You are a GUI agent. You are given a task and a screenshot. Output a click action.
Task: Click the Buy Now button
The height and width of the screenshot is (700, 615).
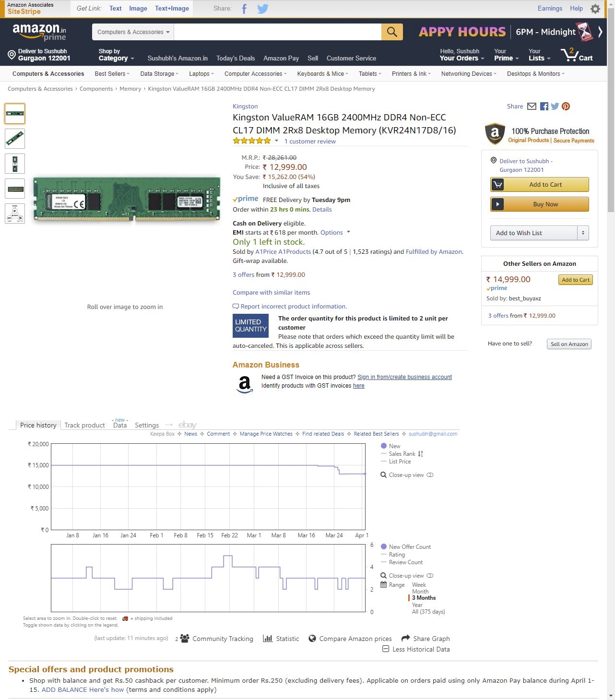click(x=540, y=204)
